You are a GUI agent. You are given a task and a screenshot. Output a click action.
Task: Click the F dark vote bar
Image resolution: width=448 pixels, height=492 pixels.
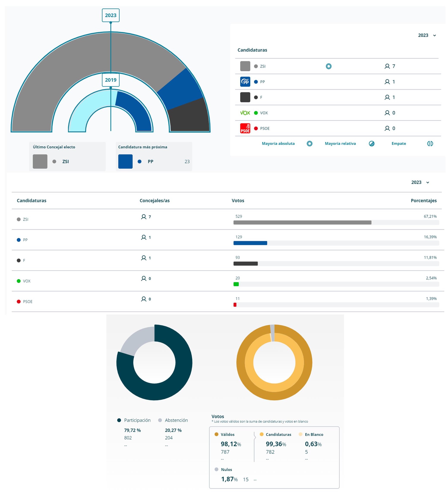pyautogui.click(x=245, y=264)
